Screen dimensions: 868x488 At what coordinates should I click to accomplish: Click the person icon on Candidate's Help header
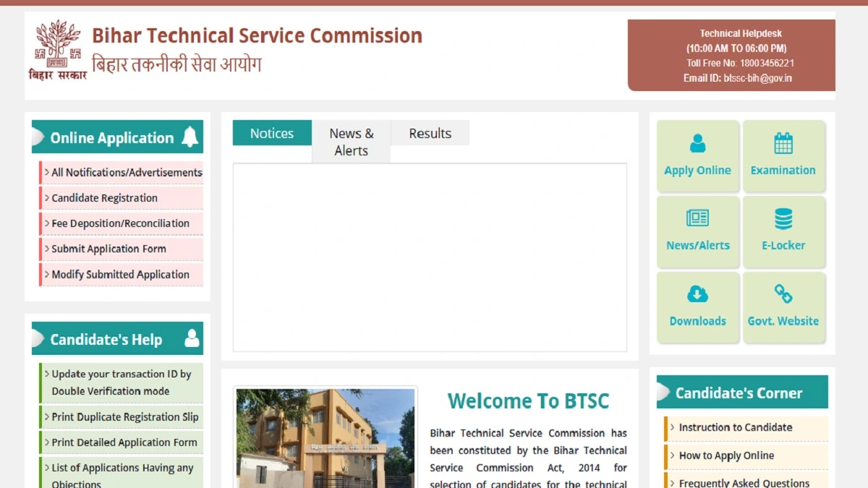tap(191, 338)
